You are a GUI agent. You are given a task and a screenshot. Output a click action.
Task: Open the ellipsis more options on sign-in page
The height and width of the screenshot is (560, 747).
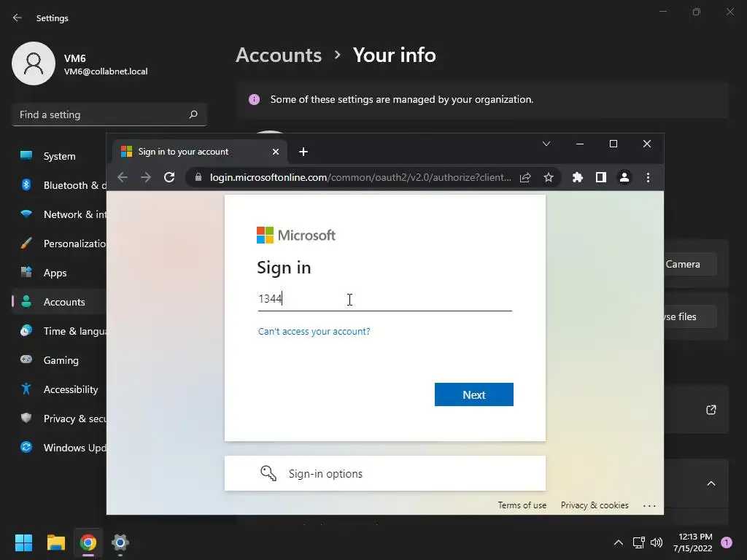click(649, 506)
